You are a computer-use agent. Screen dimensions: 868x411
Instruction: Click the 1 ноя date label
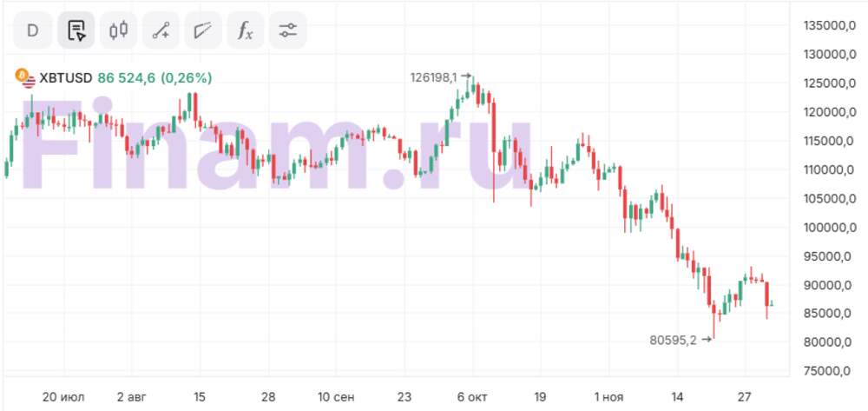pyautogui.click(x=608, y=397)
